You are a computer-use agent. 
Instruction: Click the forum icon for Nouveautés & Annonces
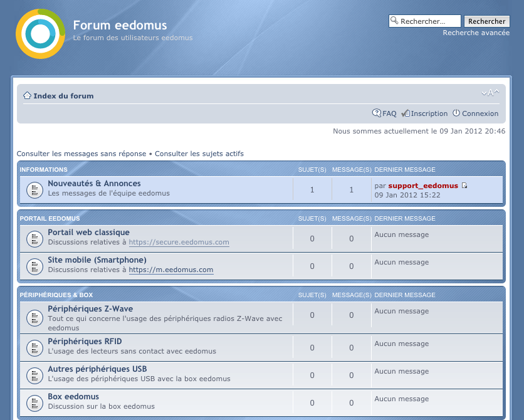pyautogui.click(x=34, y=190)
